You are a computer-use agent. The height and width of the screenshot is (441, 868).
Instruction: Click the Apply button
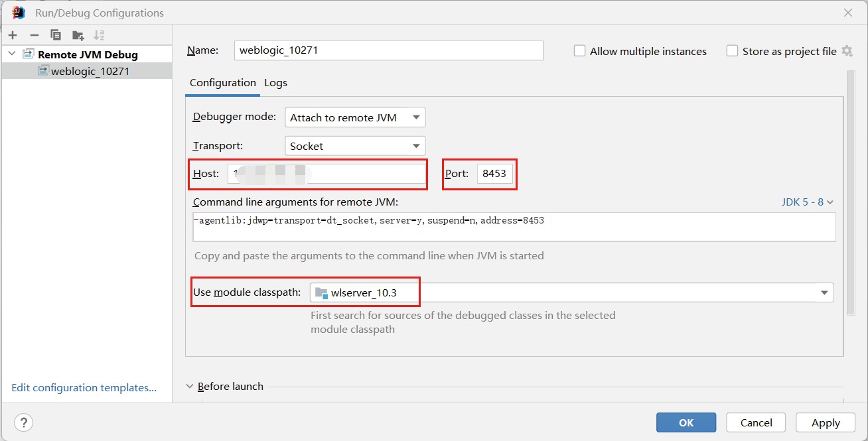coord(826,422)
